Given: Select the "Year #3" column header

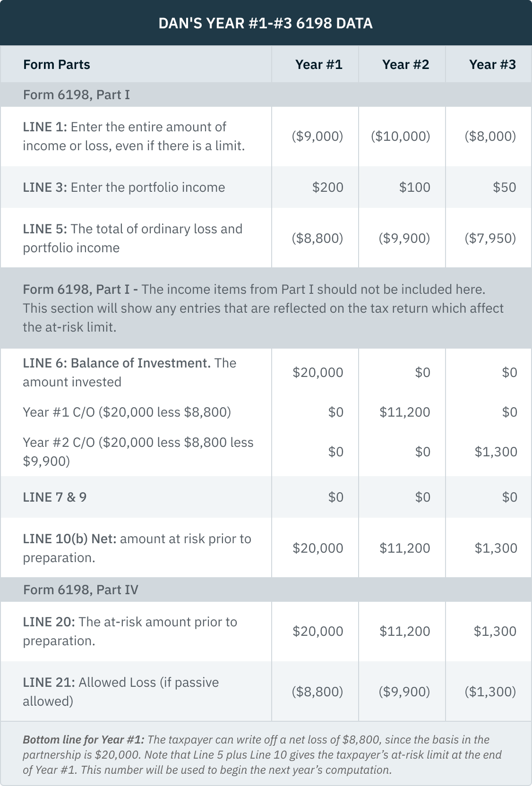Looking at the screenshot, I should [x=492, y=65].
